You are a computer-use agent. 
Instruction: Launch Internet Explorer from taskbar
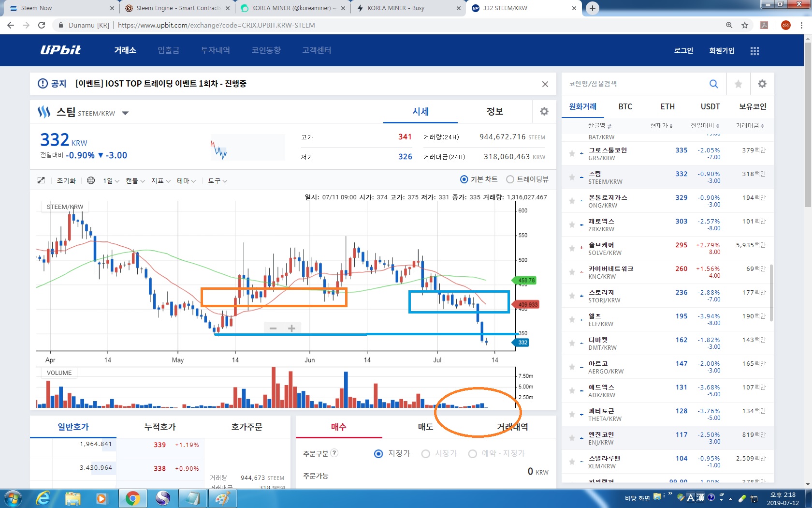coord(43,498)
